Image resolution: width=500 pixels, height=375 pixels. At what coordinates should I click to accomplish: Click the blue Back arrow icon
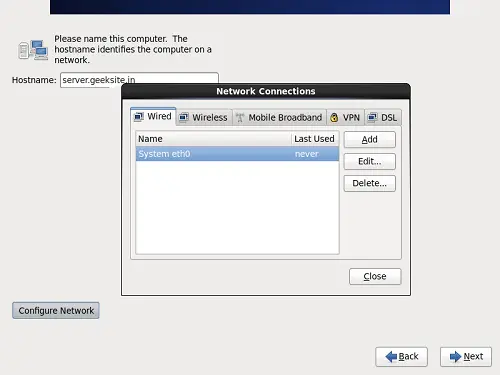tap(391, 357)
